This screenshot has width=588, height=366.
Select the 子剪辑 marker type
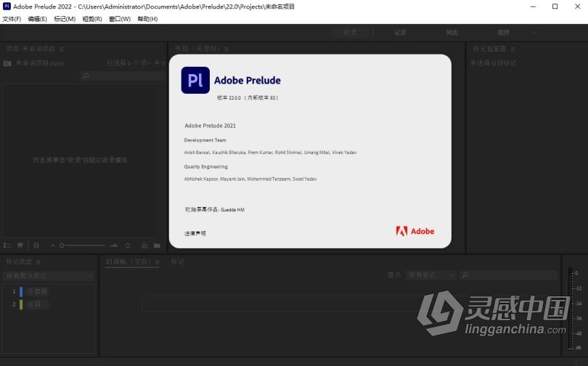[38, 291]
